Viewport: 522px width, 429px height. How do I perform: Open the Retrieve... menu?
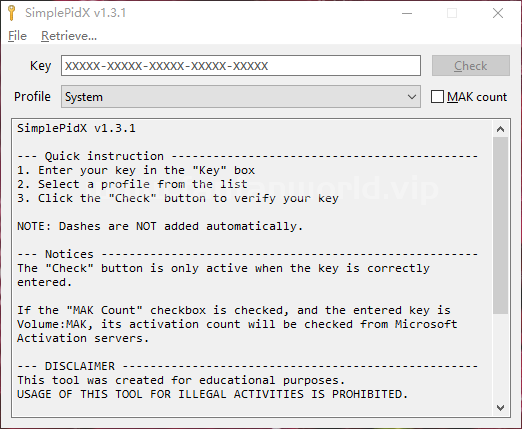pos(69,36)
